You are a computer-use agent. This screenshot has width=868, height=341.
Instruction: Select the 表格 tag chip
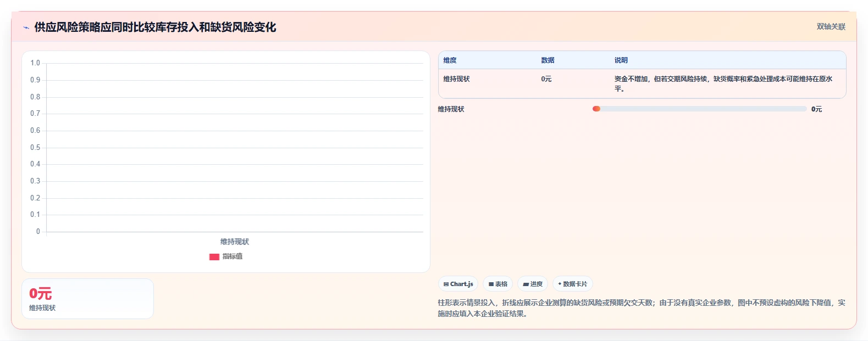[498, 284]
